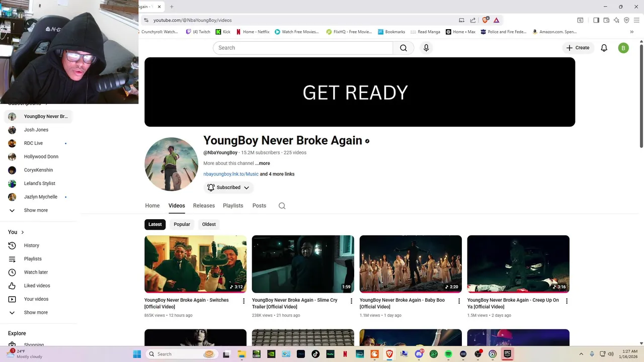Open Epic Games Launcher from taskbar
This screenshot has width=644, height=362.
(507, 354)
